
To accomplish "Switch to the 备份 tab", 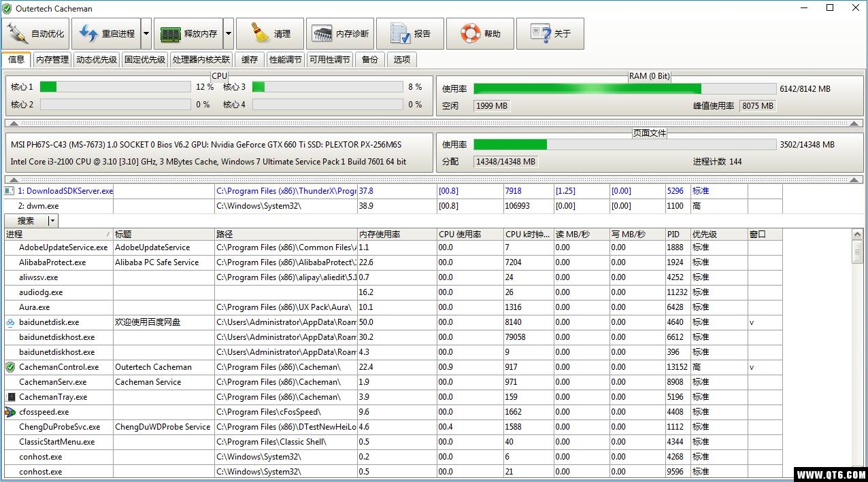I will 370,60.
